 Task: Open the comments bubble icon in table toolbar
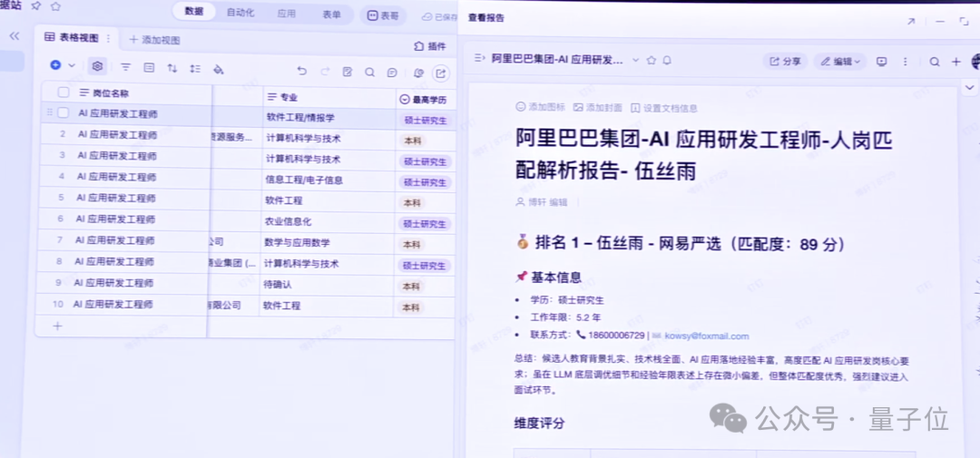point(392,73)
